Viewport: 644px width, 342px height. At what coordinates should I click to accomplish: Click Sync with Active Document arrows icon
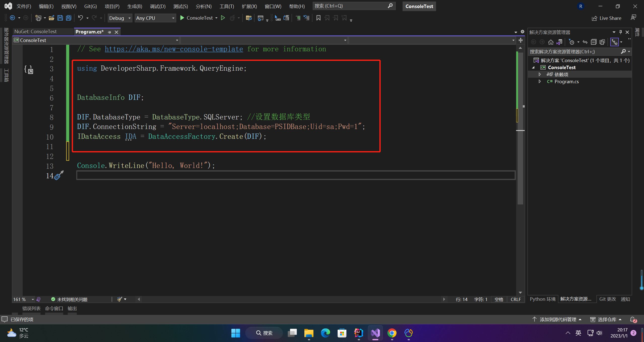585,42
